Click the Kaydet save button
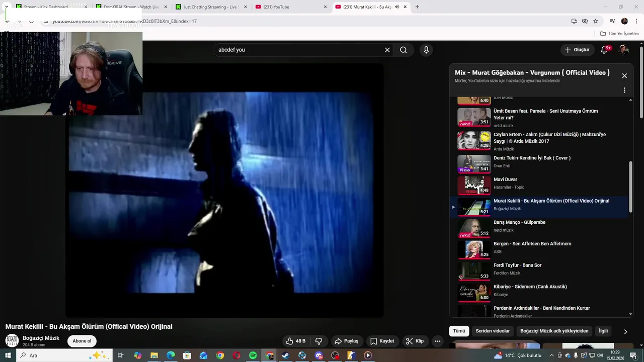644x362 pixels. click(382, 341)
